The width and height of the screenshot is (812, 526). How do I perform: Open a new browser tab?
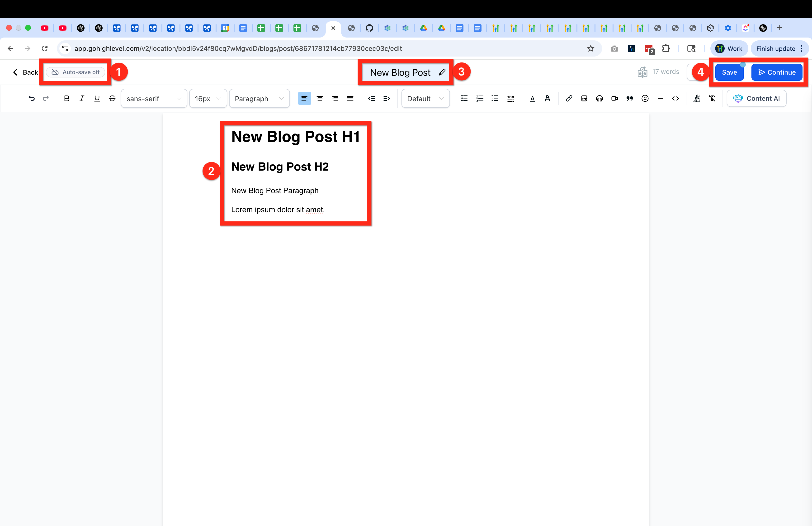click(x=779, y=28)
